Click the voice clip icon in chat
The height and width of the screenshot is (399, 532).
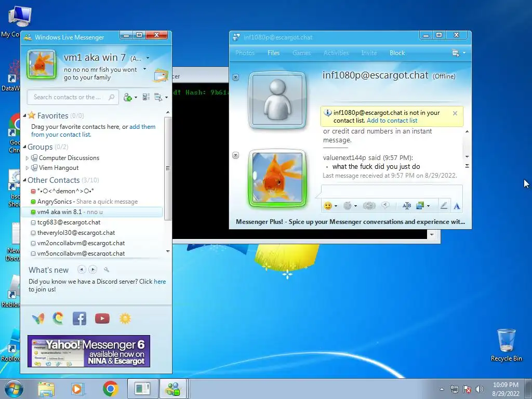[385, 205]
